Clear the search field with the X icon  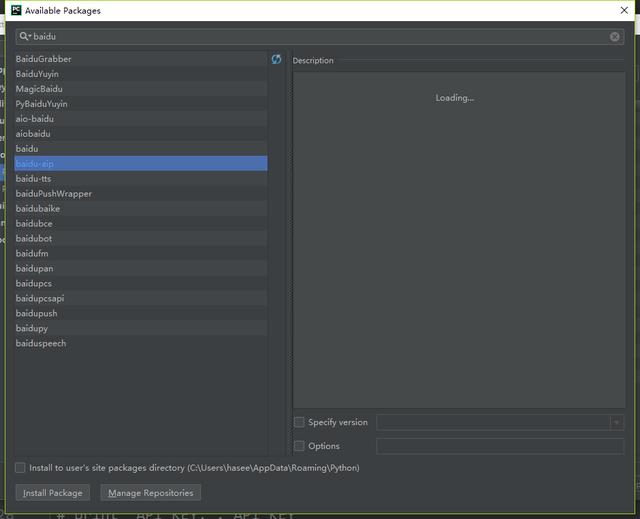614,37
